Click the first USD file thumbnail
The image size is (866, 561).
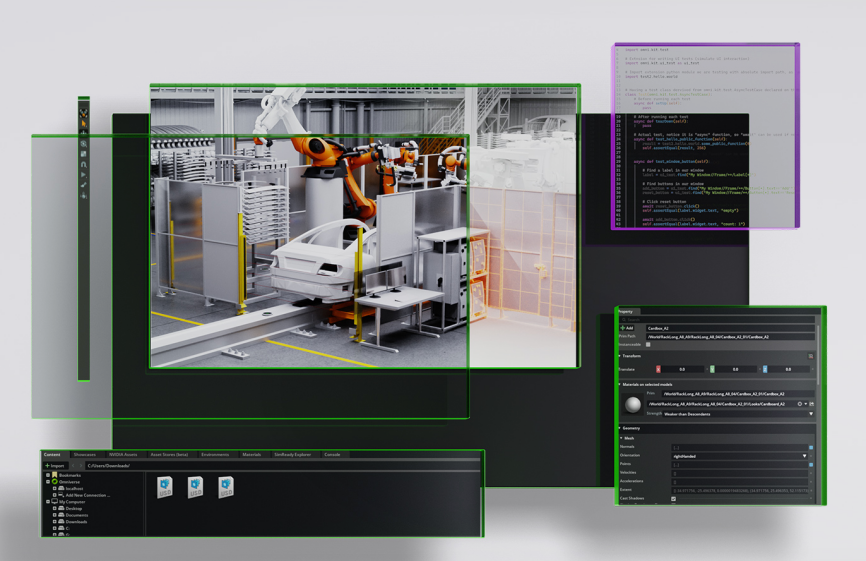(165, 487)
